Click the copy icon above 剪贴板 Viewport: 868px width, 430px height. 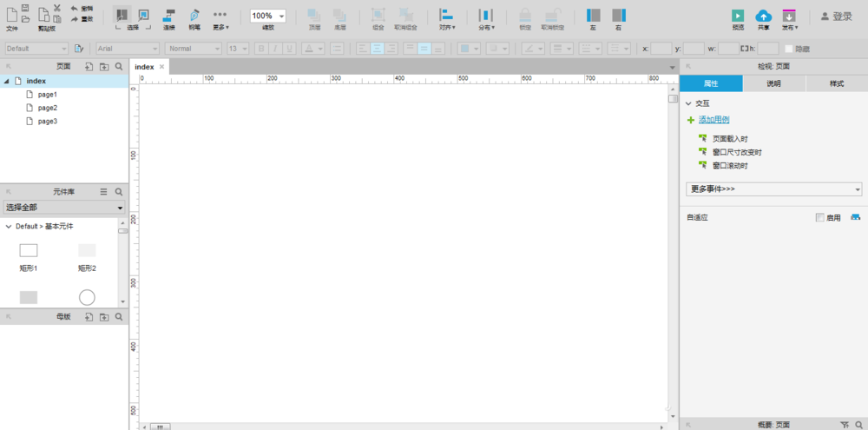pyautogui.click(x=43, y=15)
